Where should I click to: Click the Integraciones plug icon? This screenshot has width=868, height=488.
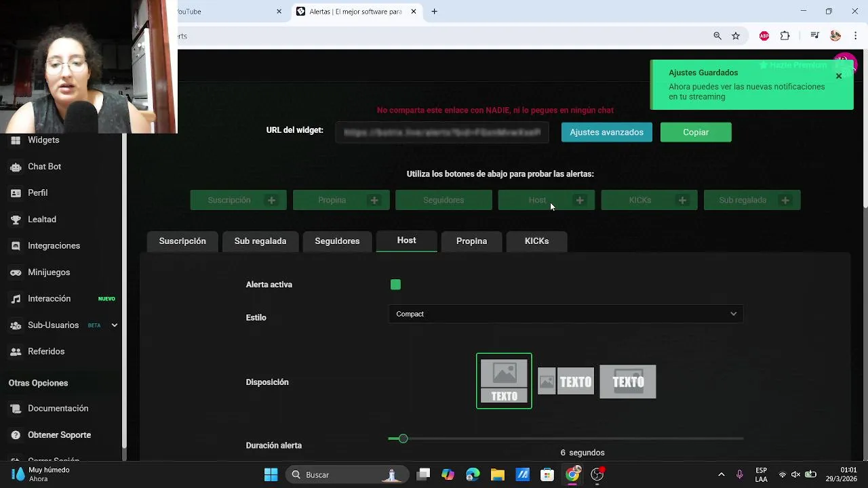pos(16,246)
